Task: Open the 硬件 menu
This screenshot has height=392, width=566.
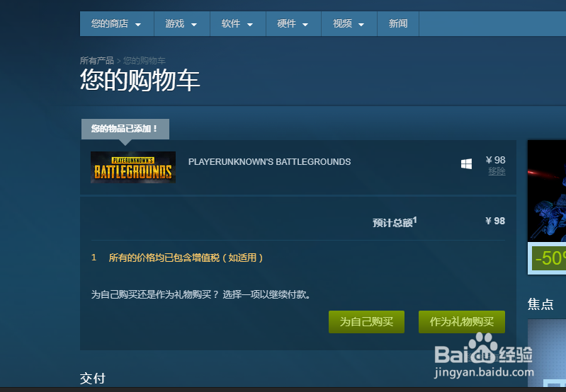Action: (x=293, y=24)
